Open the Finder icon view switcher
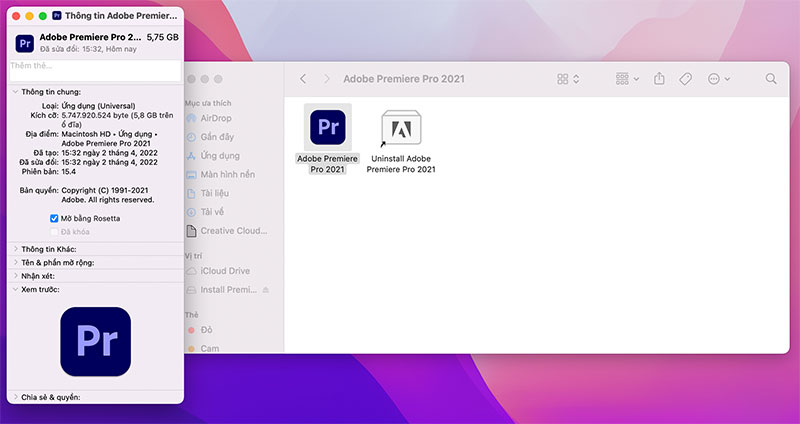 pos(568,79)
